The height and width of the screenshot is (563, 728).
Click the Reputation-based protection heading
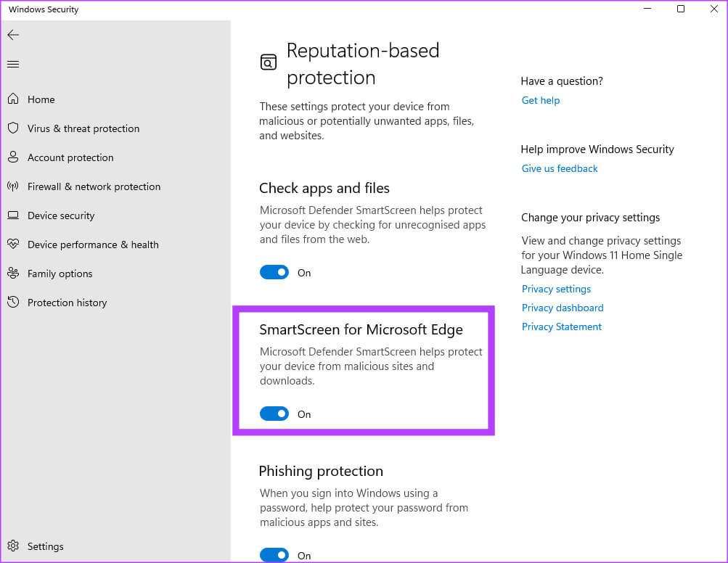363,64
